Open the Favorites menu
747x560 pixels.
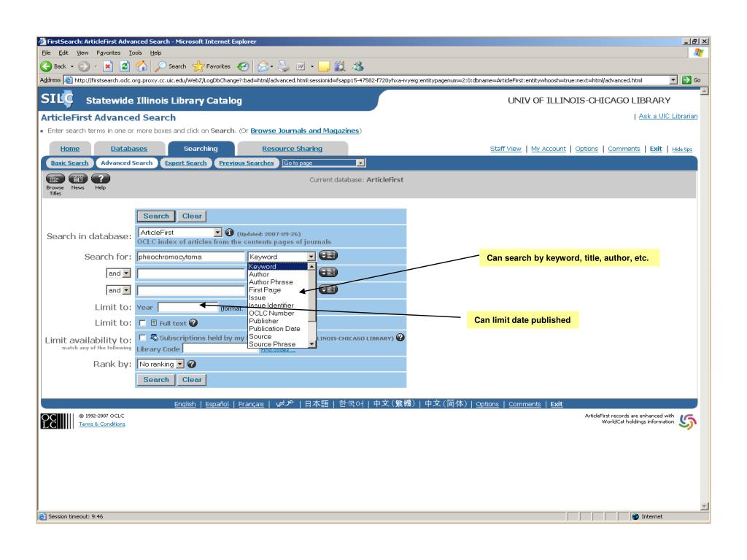point(108,52)
